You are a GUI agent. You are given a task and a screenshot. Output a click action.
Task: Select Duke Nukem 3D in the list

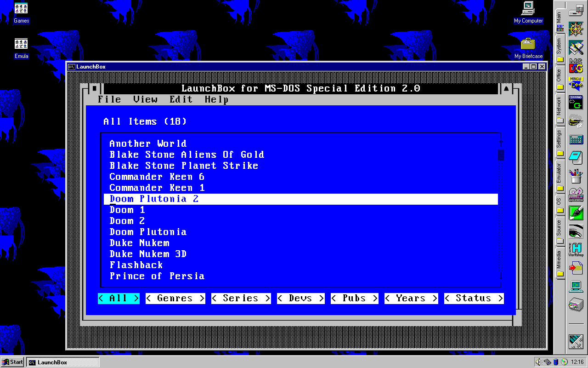(x=301, y=254)
